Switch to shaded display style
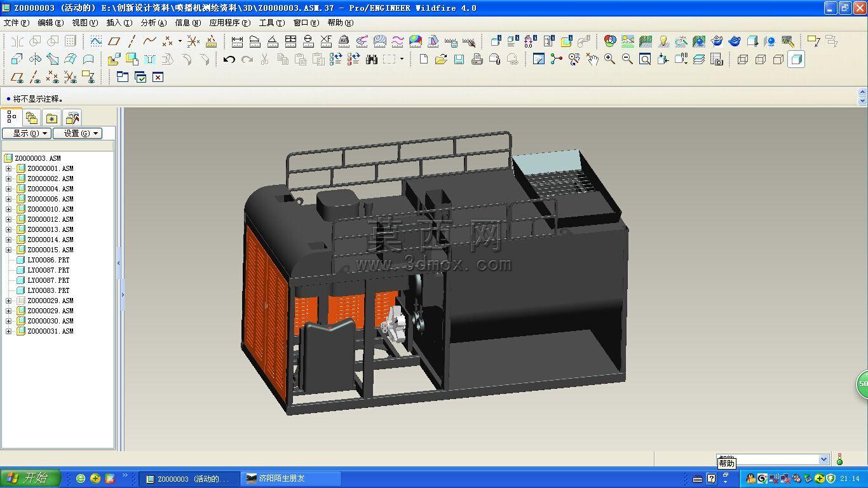Viewport: 868px width, 488px height. click(x=796, y=59)
